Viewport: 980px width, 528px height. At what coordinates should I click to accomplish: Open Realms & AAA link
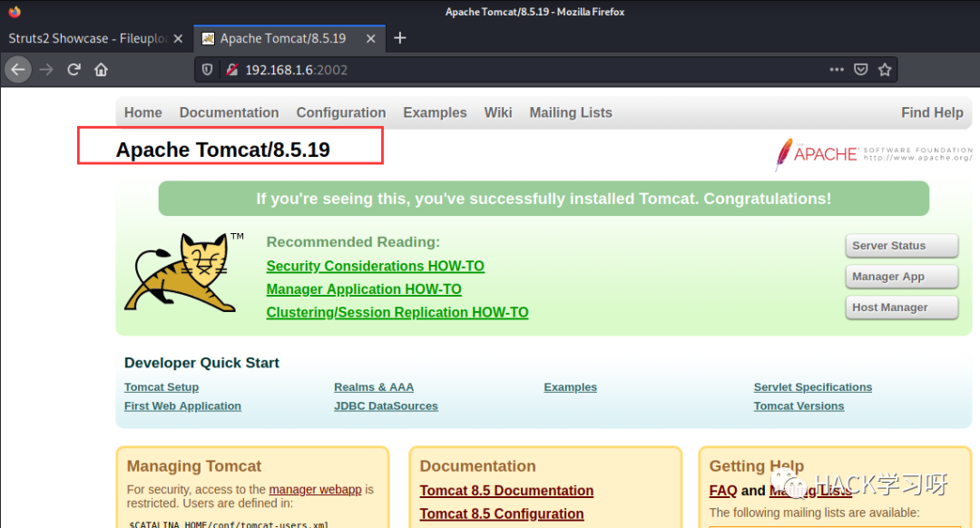pyautogui.click(x=374, y=386)
